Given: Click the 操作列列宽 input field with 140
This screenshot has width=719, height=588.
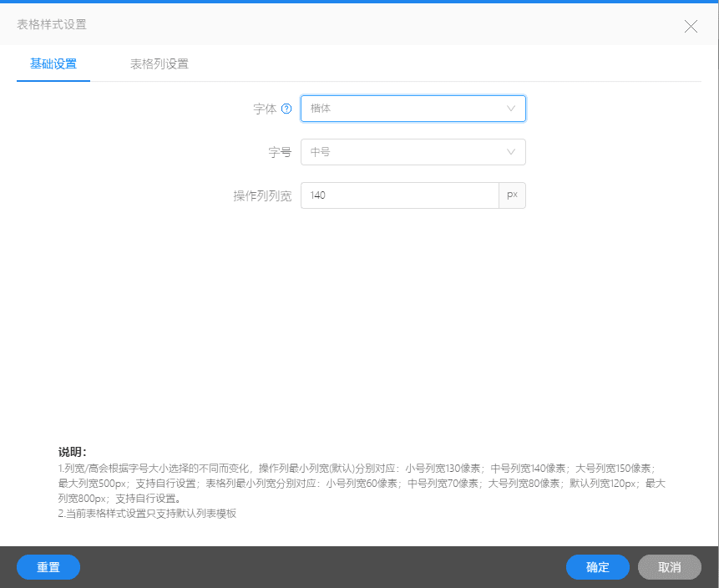Looking at the screenshot, I should point(400,195).
